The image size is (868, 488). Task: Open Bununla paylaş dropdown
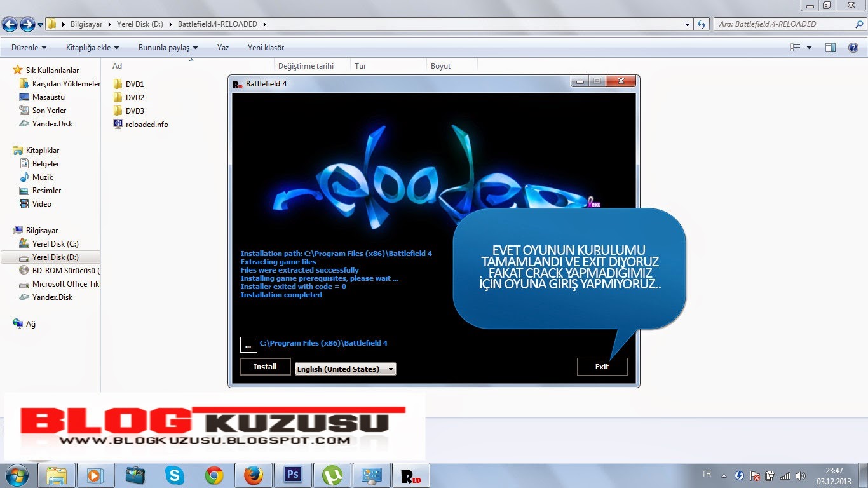168,48
